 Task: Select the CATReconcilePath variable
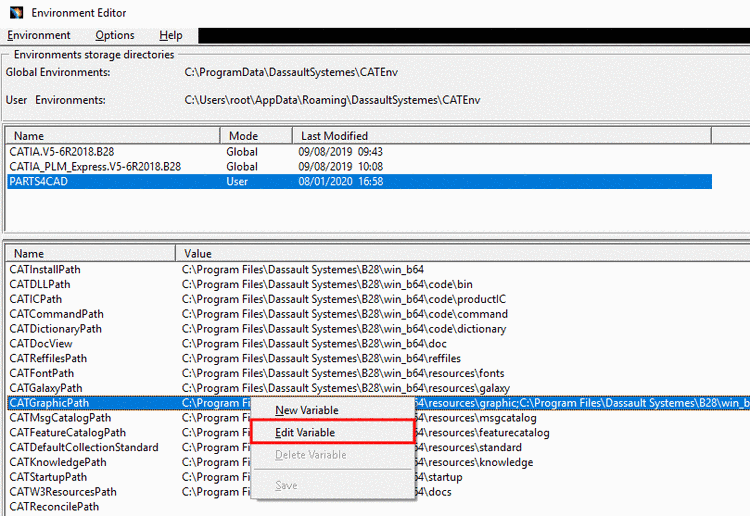point(54,507)
